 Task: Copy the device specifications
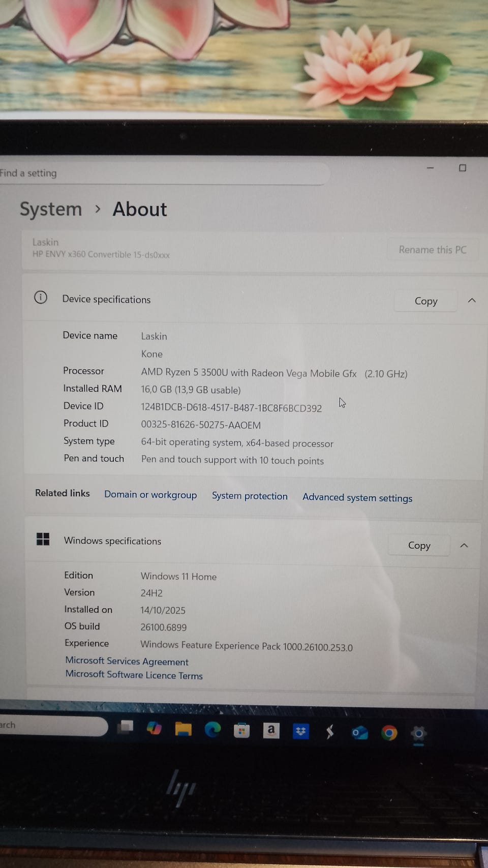click(425, 301)
